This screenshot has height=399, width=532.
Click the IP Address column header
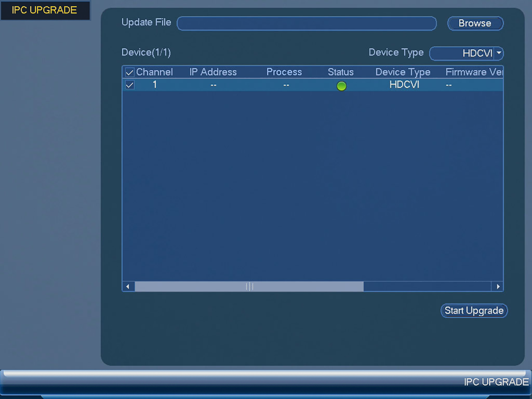click(x=213, y=72)
